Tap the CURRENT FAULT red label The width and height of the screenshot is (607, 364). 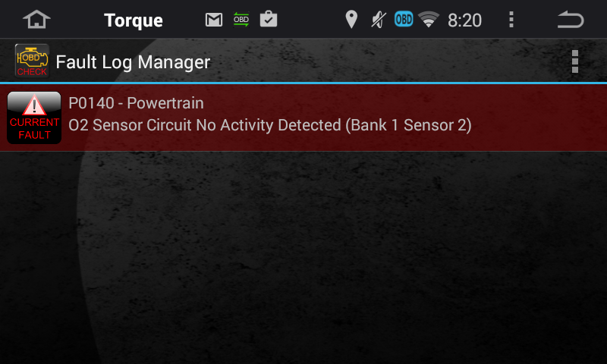point(34,129)
